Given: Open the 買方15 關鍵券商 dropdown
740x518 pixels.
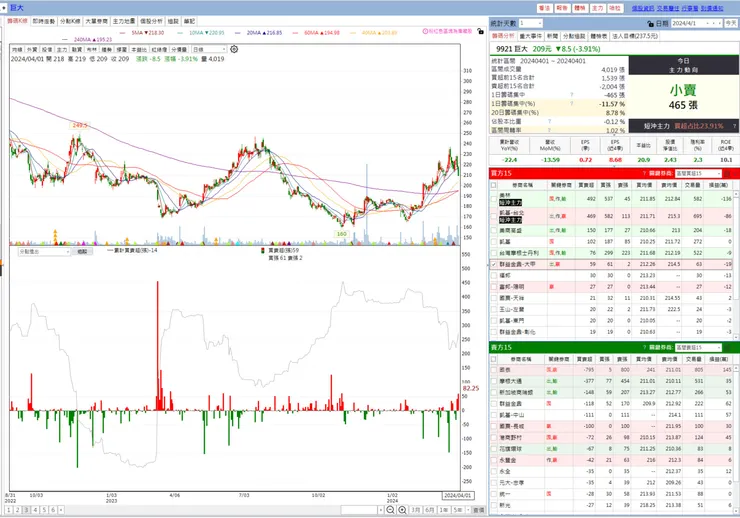Looking at the screenshot, I should [x=698, y=174].
